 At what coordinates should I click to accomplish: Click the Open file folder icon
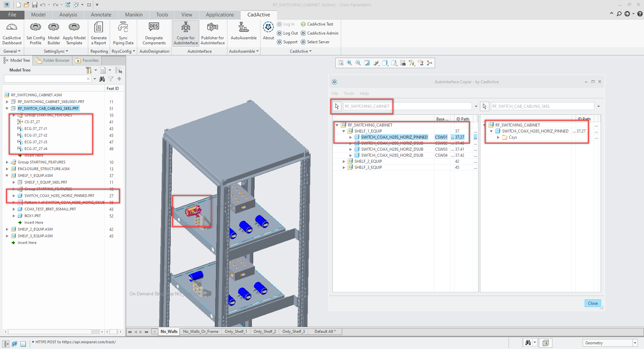(26, 5)
